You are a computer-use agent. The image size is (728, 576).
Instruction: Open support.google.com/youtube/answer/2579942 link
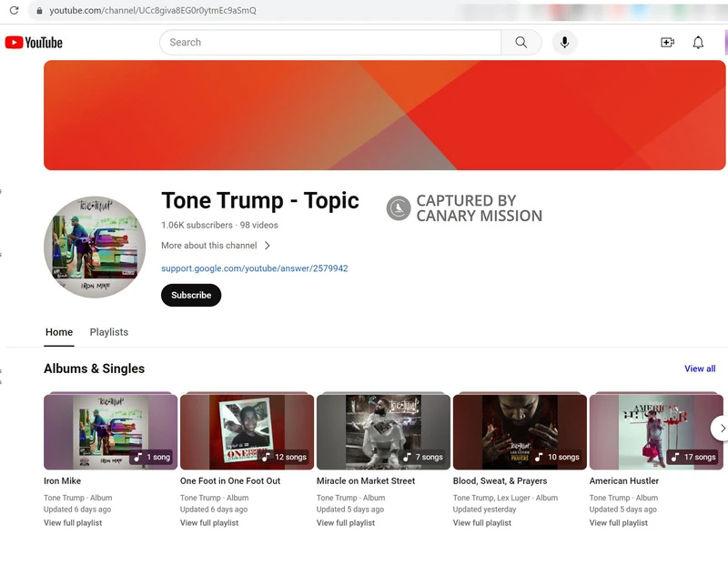(x=255, y=268)
